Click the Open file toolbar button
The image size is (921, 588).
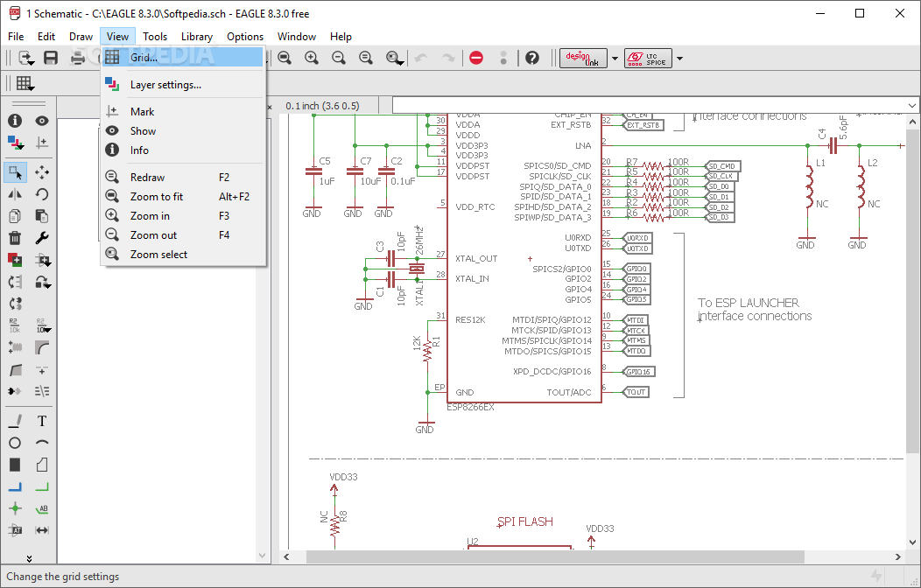pos(26,58)
